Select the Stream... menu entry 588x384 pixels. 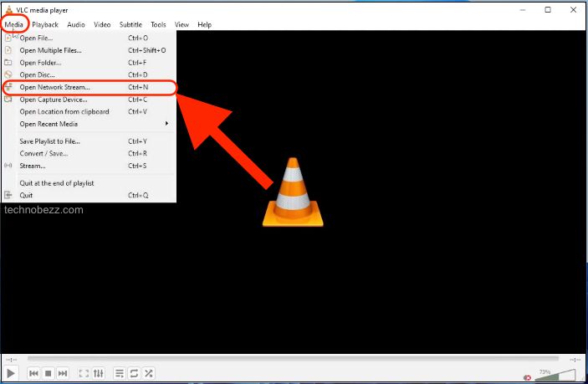click(x=89, y=166)
